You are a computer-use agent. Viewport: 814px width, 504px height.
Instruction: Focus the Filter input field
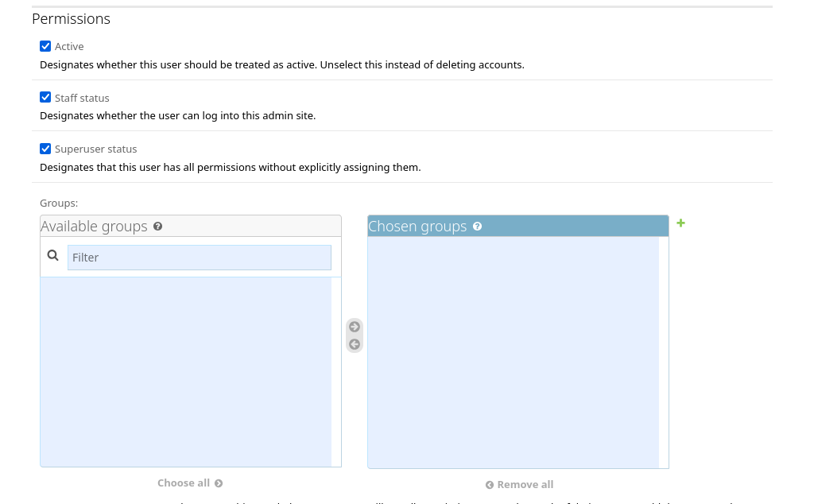click(200, 258)
